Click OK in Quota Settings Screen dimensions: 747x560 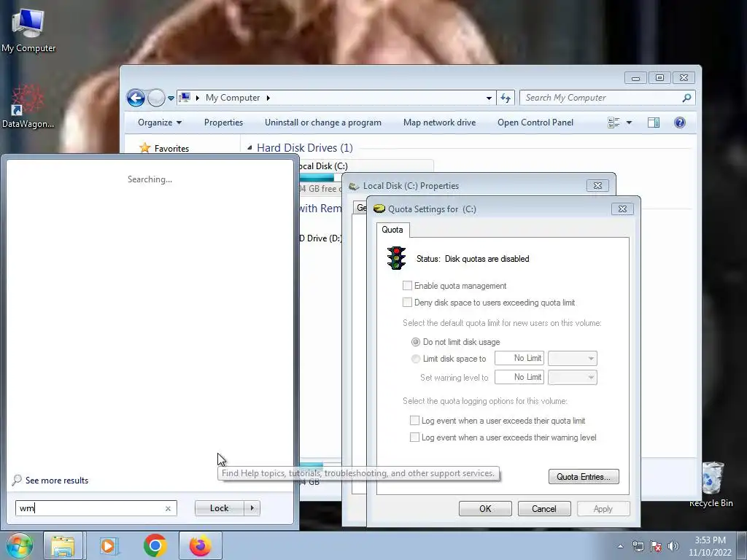[485, 508]
